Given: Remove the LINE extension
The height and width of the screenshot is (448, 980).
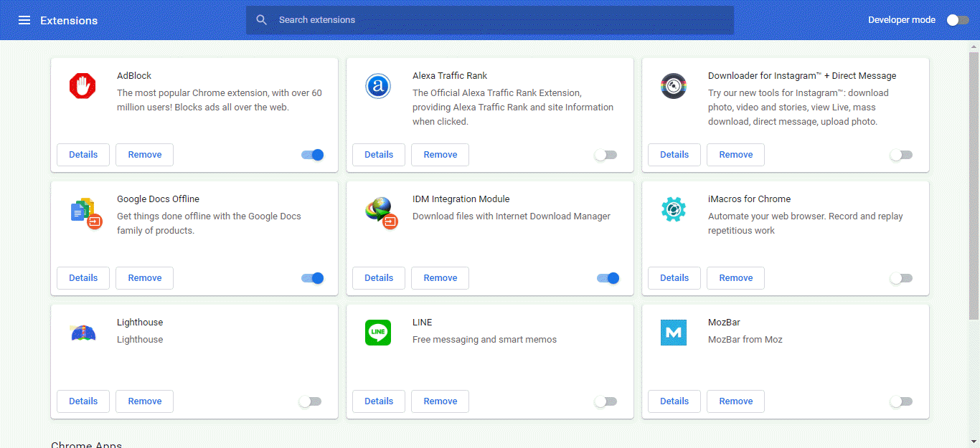Looking at the screenshot, I should pos(440,401).
